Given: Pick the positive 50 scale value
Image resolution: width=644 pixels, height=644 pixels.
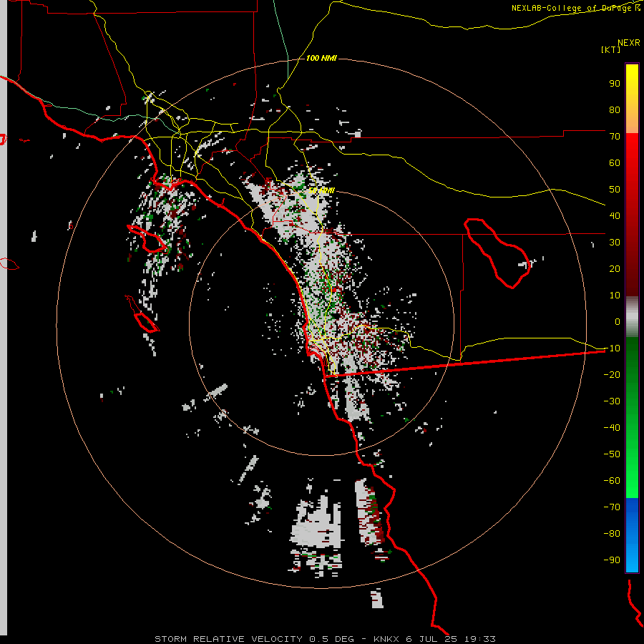Looking at the screenshot, I should coord(615,190).
